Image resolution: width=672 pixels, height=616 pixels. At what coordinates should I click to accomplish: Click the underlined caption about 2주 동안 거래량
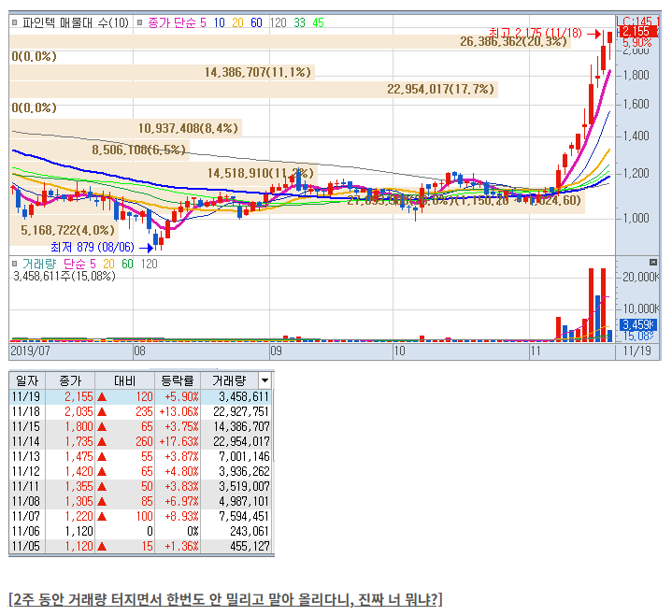(225, 599)
